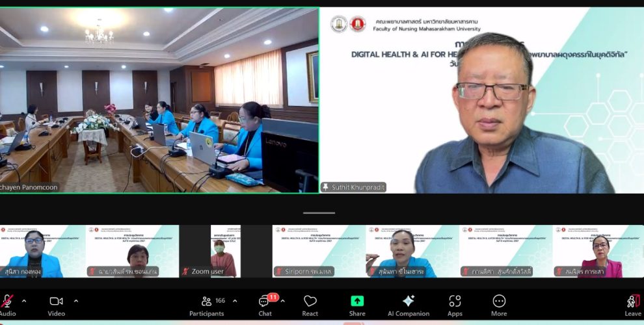The image size is (644, 325).
Task: Unmute the microphone using the Audio button
Action: (x=7, y=305)
